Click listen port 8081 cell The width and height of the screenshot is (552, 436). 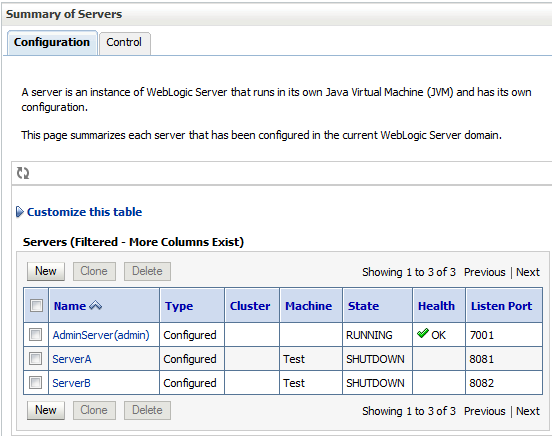pyautogui.click(x=482, y=359)
